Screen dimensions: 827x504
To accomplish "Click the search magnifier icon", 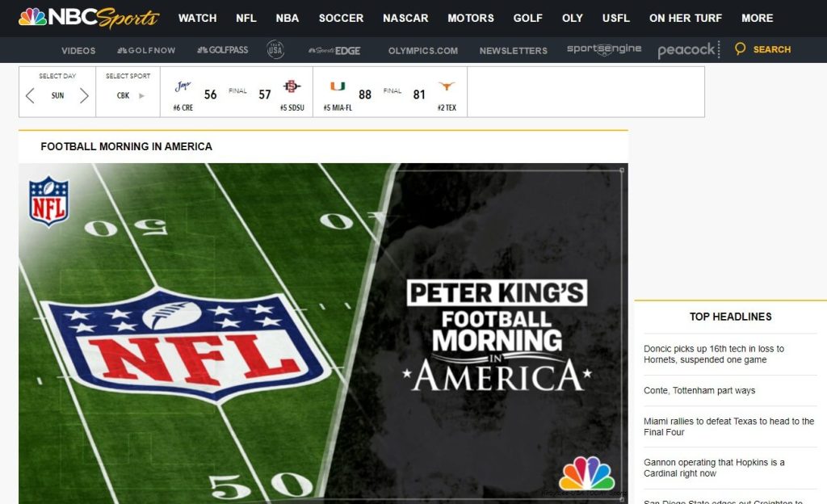I will (x=740, y=49).
